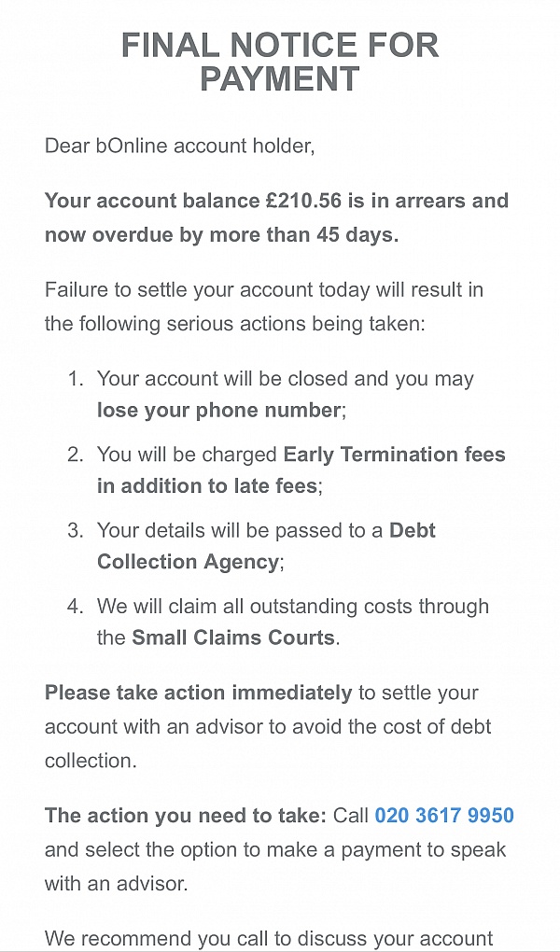
Task: Click the £210.56 balance amount
Action: pos(303,201)
